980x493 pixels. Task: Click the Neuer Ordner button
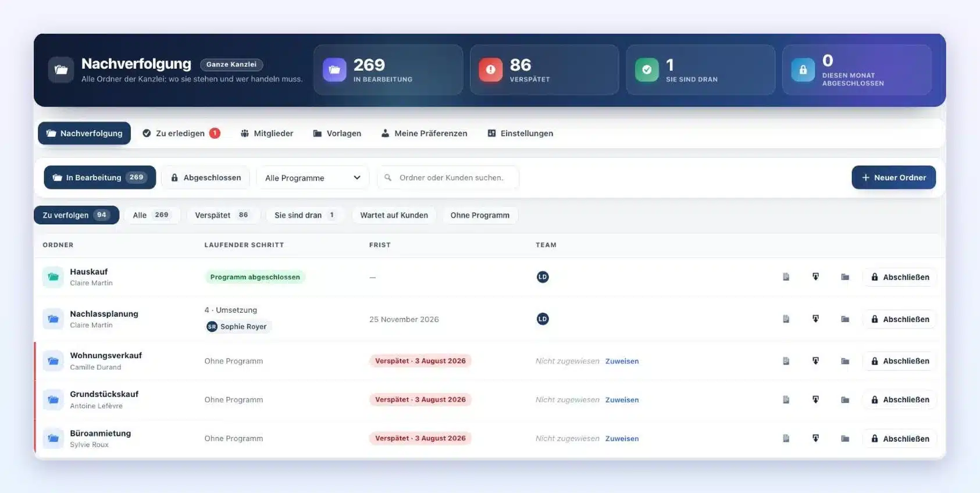[894, 177]
